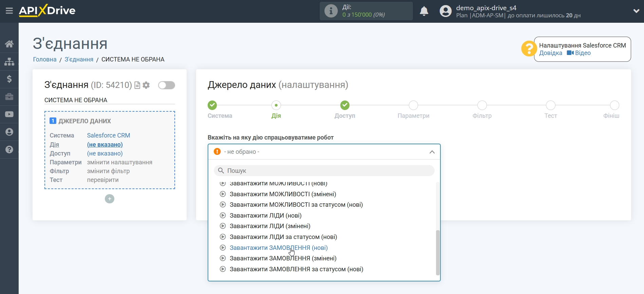Select Завантажити ЛІДИ за статусом (нові)
The width and height of the screenshot is (644, 294).
coord(283,237)
